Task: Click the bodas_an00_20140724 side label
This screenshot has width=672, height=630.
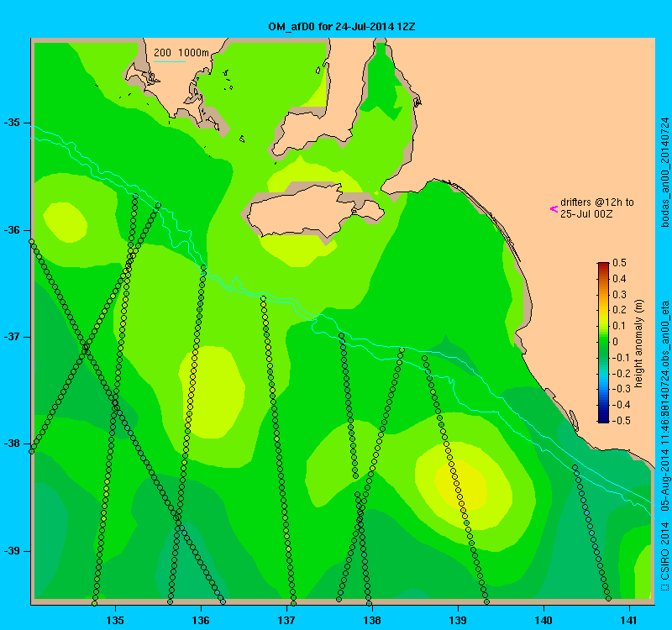Action: tap(664, 172)
